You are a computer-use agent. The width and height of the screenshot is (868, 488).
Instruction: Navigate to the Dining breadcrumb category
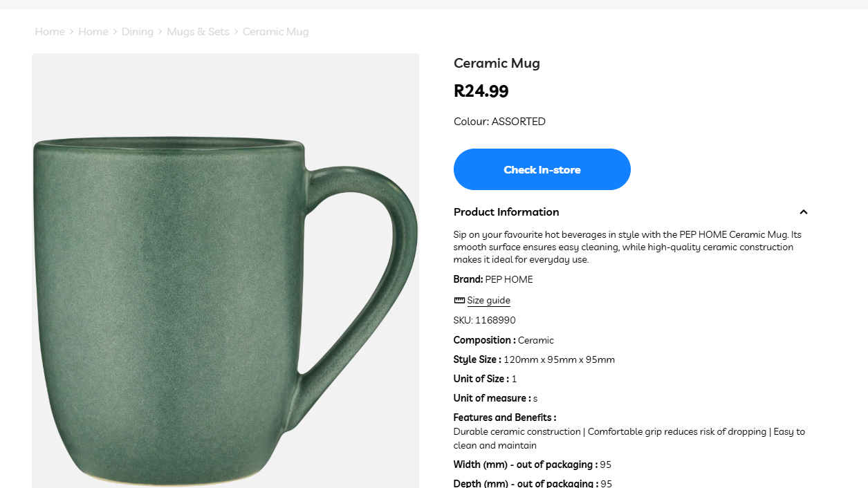(x=138, y=32)
